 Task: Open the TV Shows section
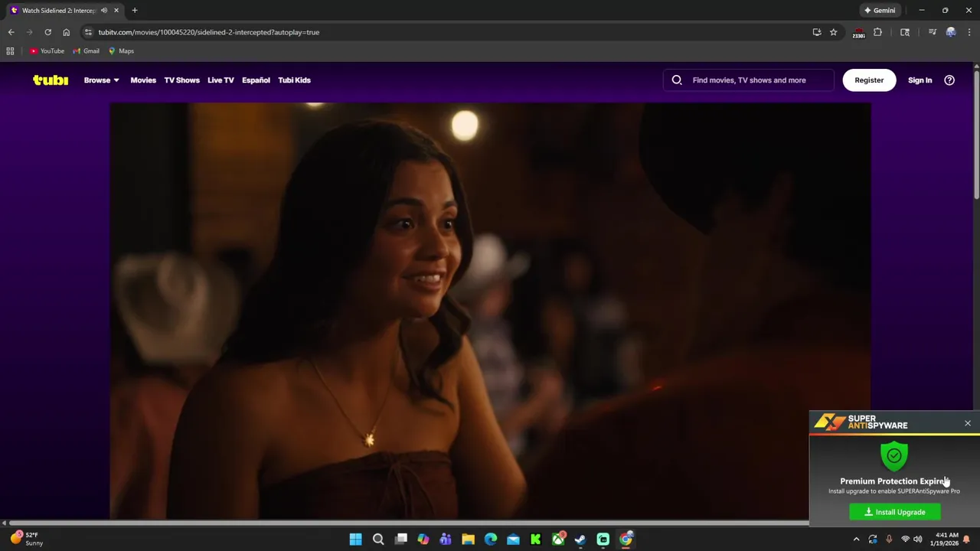tap(181, 80)
